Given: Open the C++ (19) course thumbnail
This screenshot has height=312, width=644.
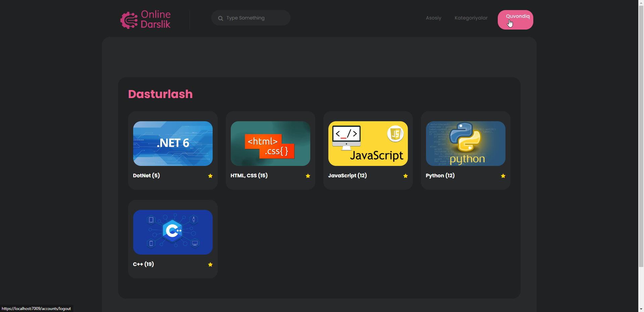Looking at the screenshot, I should [x=172, y=232].
